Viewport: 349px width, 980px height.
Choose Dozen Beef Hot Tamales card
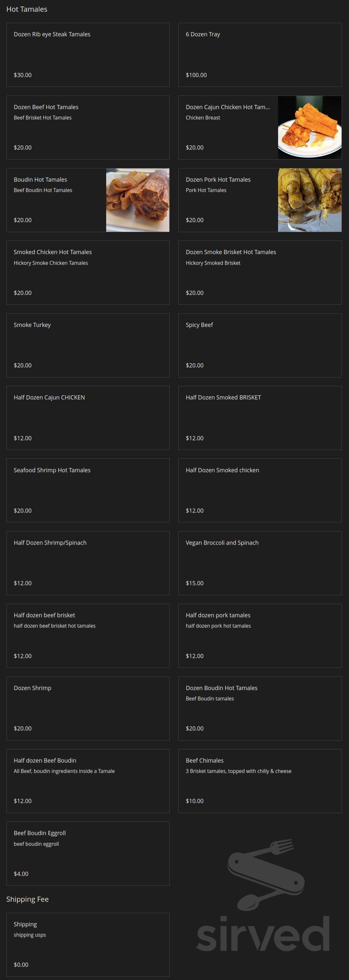pyautogui.click(x=88, y=128)
